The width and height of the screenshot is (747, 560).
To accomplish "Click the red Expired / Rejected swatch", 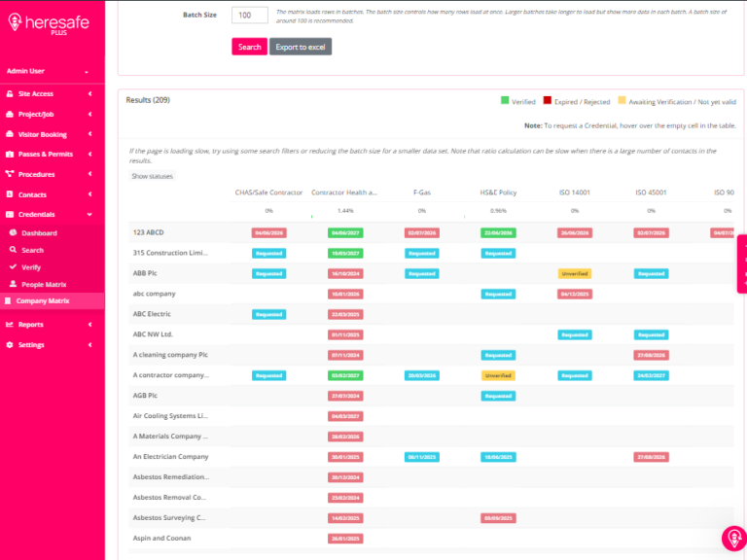I will click(x=548, y=100).
